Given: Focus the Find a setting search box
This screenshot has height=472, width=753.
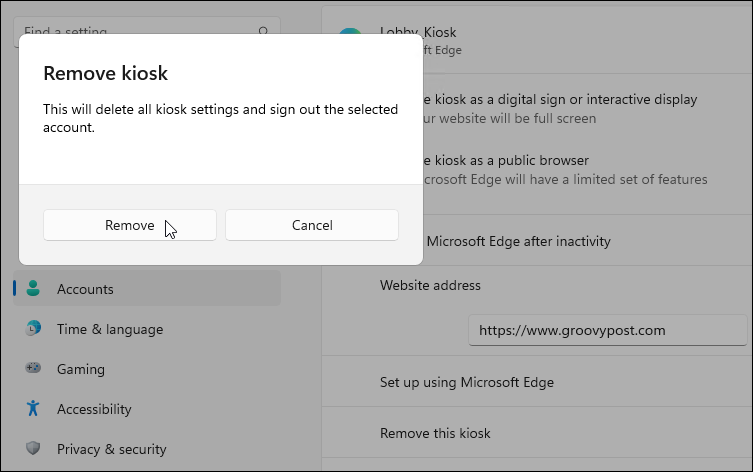Looking at the screenshot, I should (x=140, y=32).
